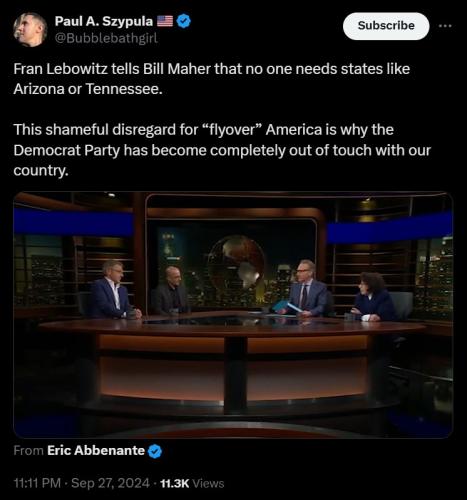Open the three-dot more options menu
The height and width of the screenshot is (500, 467).
[x=445, y=26]
